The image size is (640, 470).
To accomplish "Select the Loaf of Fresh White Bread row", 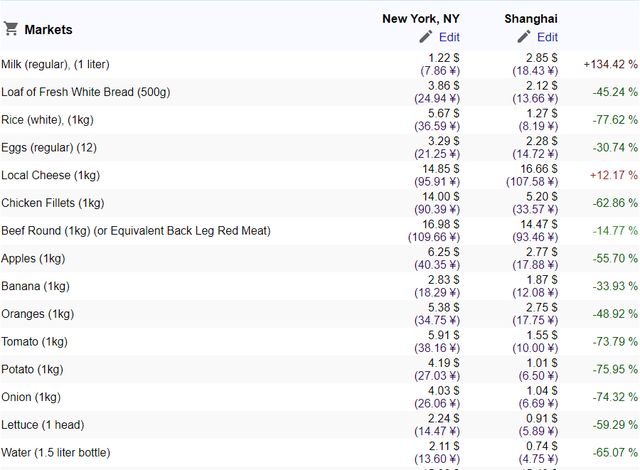I will tap(320, 92).
